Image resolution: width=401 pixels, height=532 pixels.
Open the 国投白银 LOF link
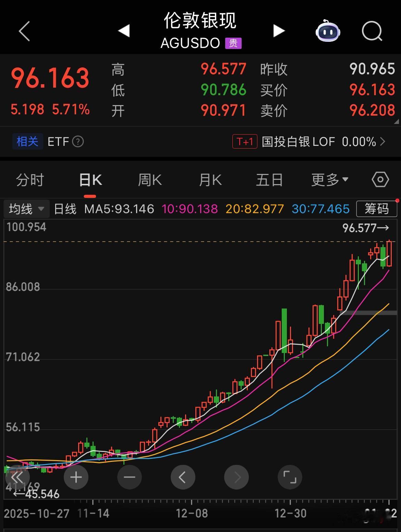tap(298, 141)
